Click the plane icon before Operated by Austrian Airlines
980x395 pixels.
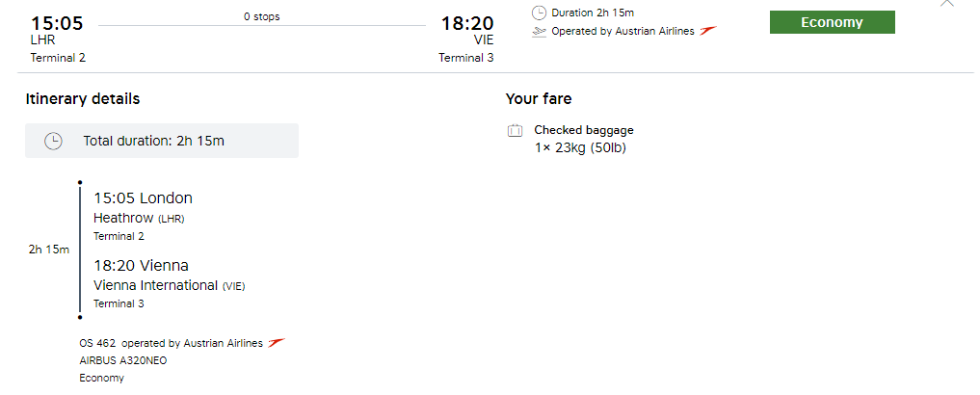tap(539, 31)
